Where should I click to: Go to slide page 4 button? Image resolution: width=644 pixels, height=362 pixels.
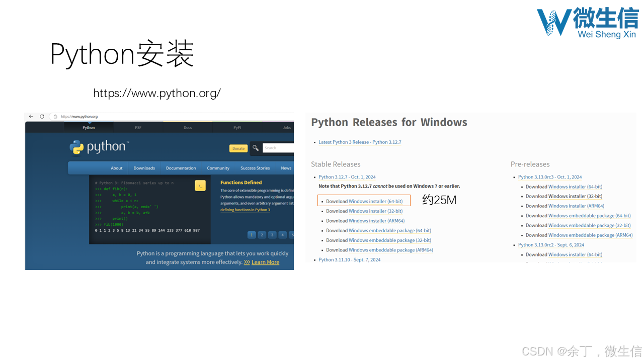pos(283,235)
